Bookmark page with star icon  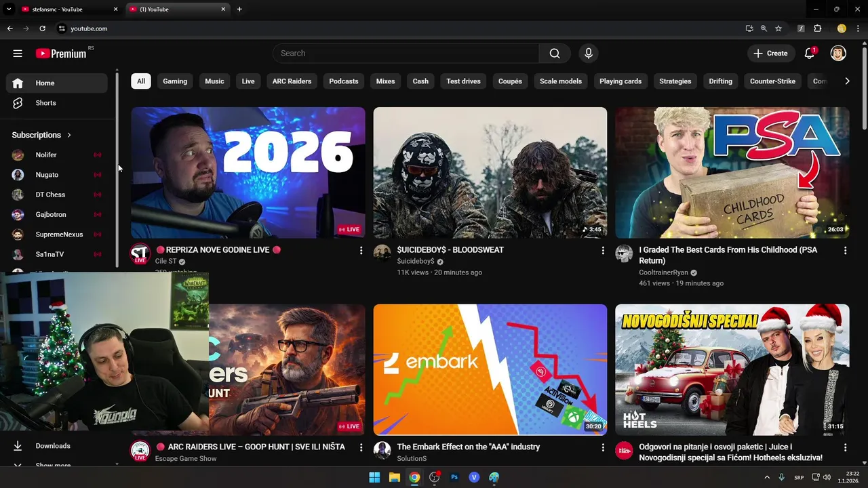[778, 28]
